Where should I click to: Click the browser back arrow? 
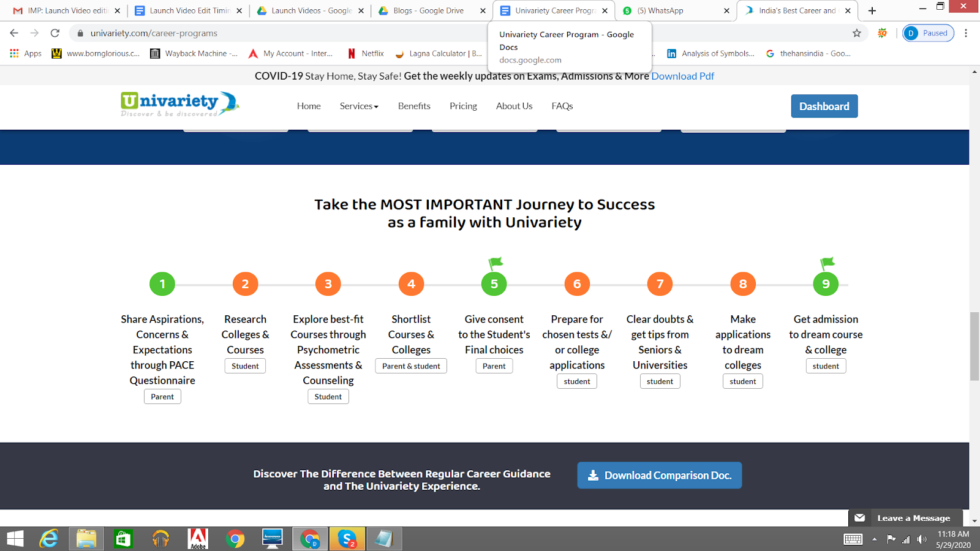[x=14, y=33]
